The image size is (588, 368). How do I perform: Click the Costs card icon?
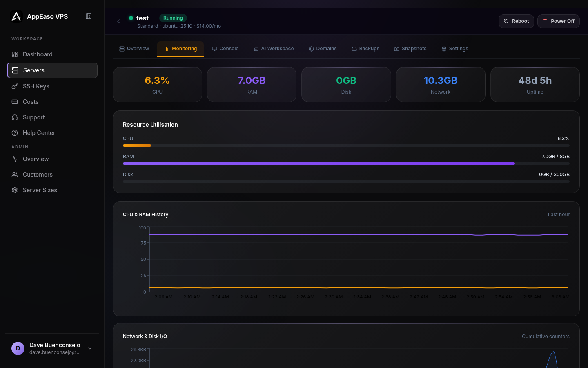[x=15, y=102]
